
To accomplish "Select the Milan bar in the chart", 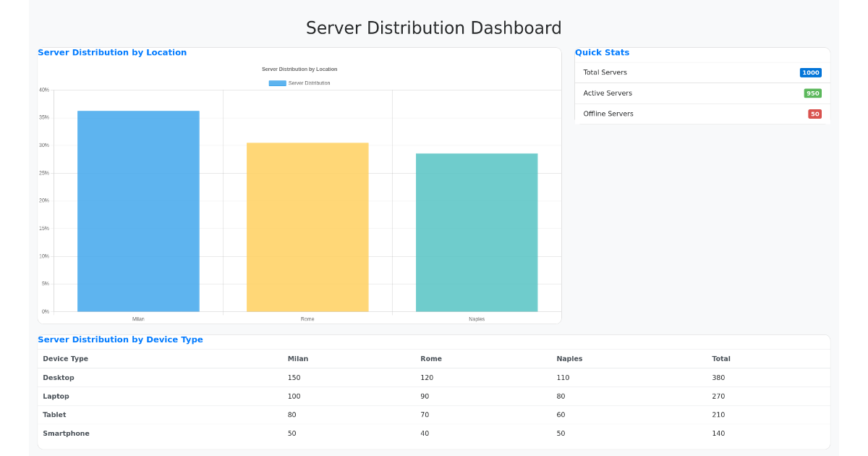I will [138, 210].
